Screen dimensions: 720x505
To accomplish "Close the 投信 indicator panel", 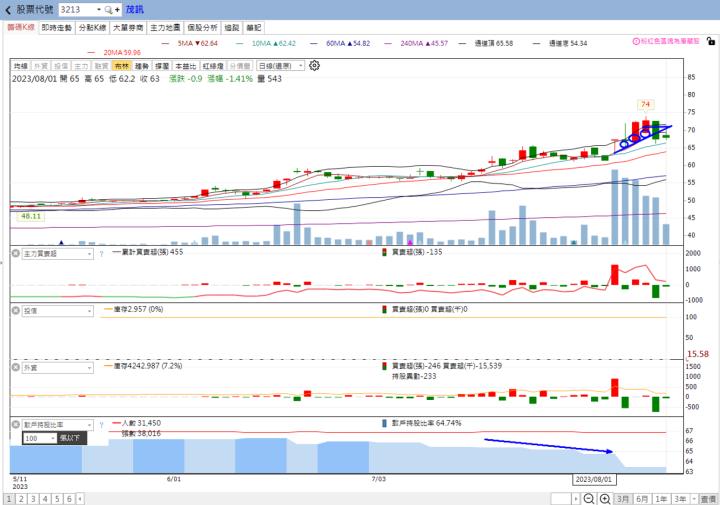I will tap(14, 311).
